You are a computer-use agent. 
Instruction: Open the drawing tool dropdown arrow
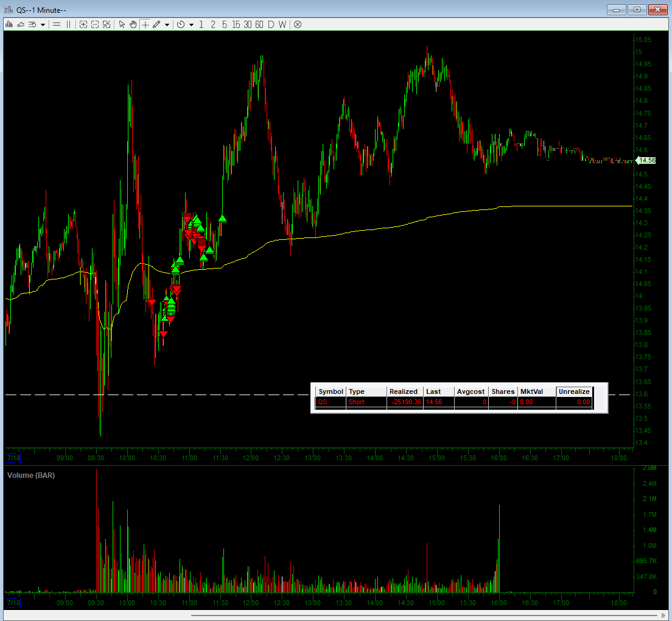pos(167,25)
